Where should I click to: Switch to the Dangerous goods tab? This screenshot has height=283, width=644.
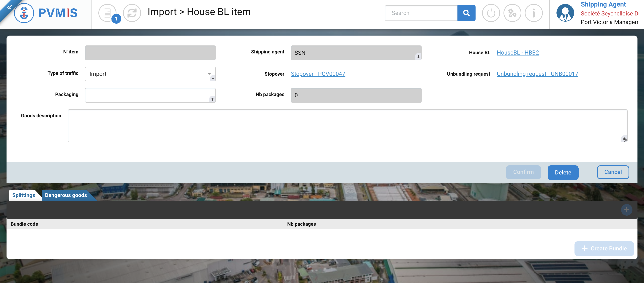click(66, 195)
